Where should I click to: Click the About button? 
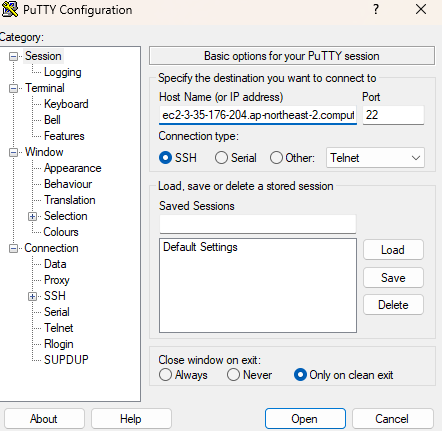44,419
